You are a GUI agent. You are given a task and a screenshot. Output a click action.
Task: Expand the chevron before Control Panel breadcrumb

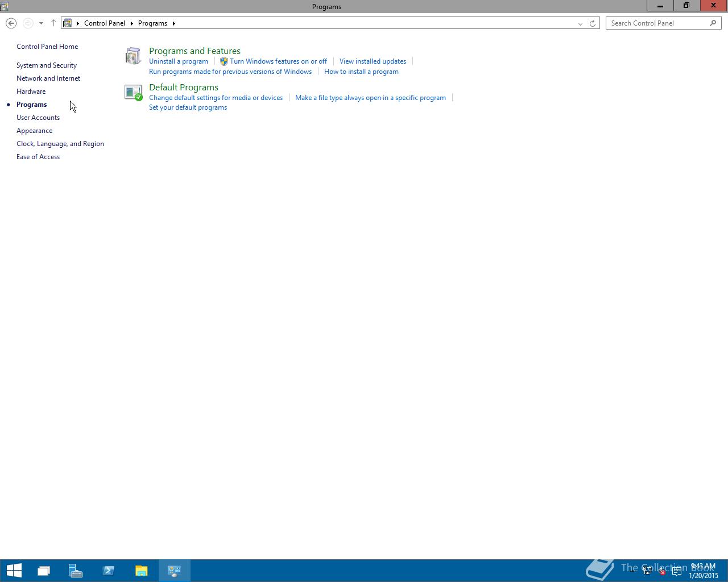click(78, 23)
